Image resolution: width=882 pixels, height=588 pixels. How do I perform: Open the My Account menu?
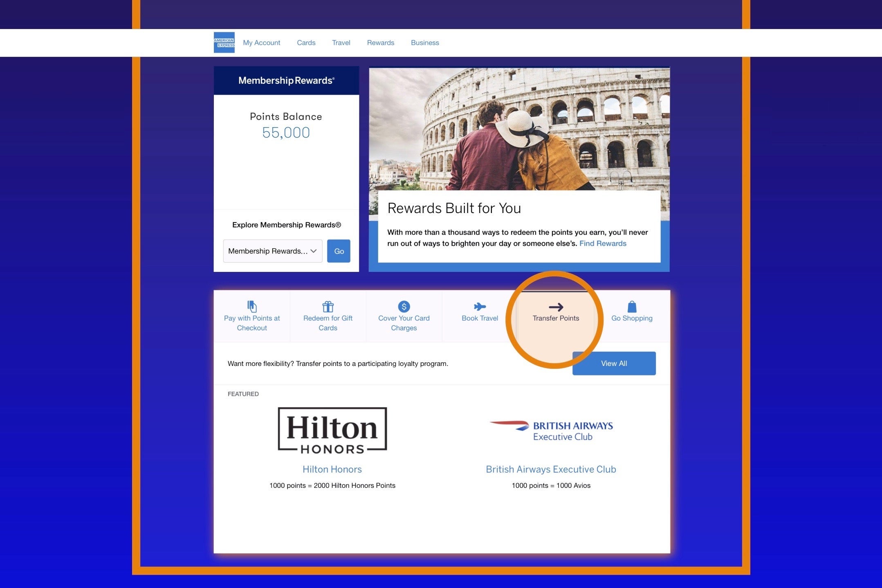coord(261,43)
